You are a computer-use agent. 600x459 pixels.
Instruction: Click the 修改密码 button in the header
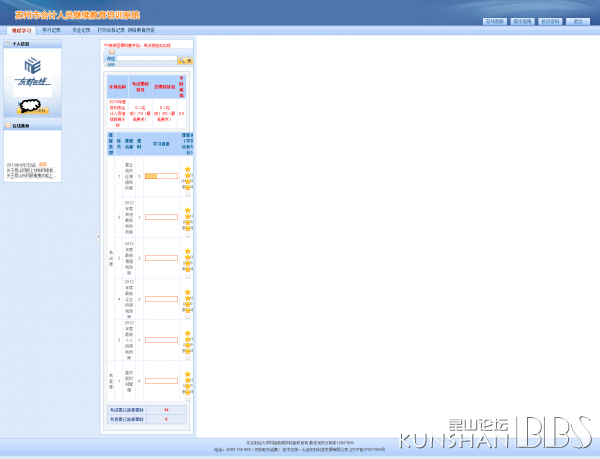[x=550, y=21]
